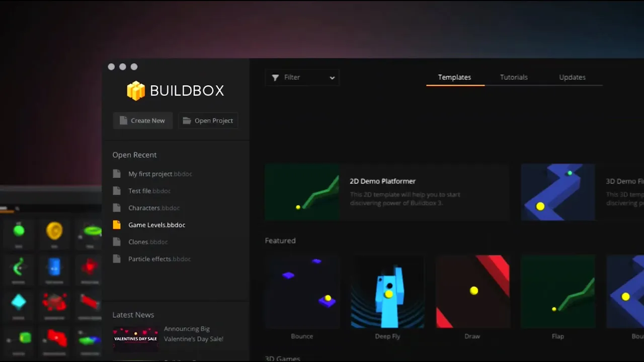Click the file icon beside My first project
The width and height of the screenshot is (644, 362).
(117, 174)
